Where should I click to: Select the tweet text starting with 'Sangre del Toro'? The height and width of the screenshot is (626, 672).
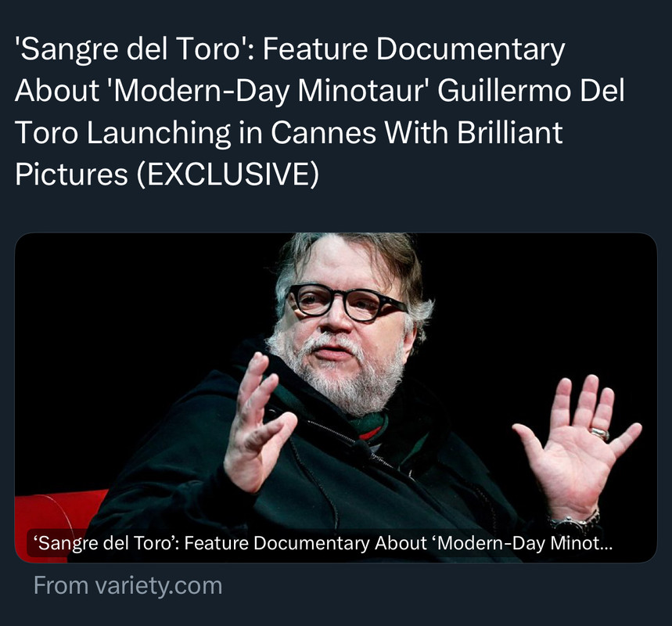[319, 111]
